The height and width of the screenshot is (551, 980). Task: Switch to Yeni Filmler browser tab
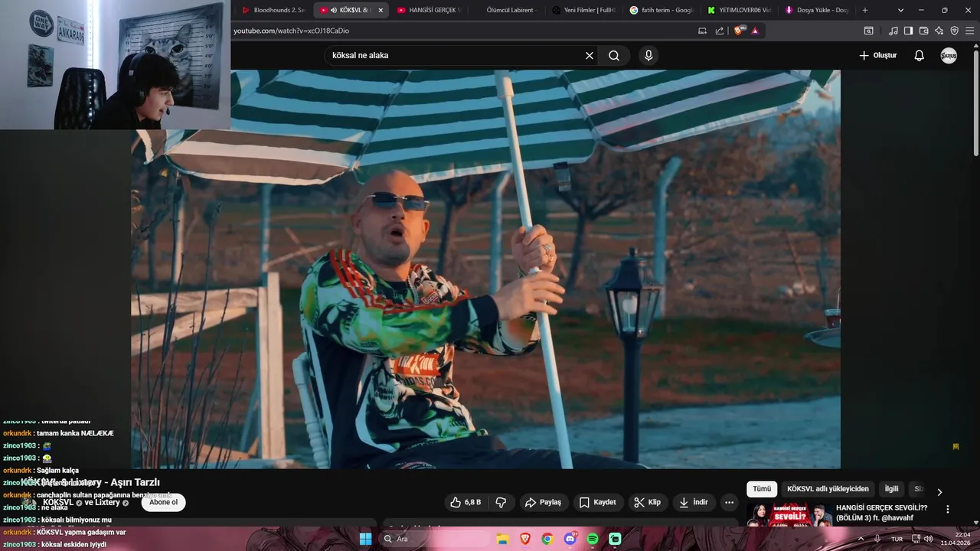584,10
